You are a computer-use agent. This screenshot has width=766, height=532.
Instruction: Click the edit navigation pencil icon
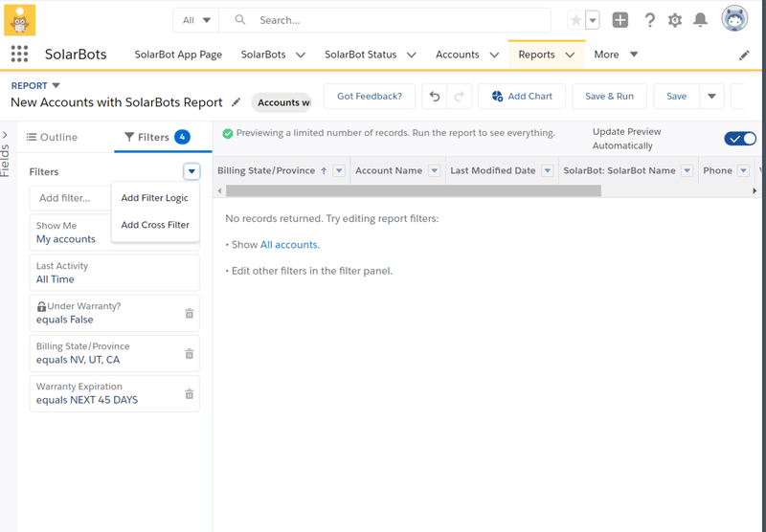click(744, 55)
